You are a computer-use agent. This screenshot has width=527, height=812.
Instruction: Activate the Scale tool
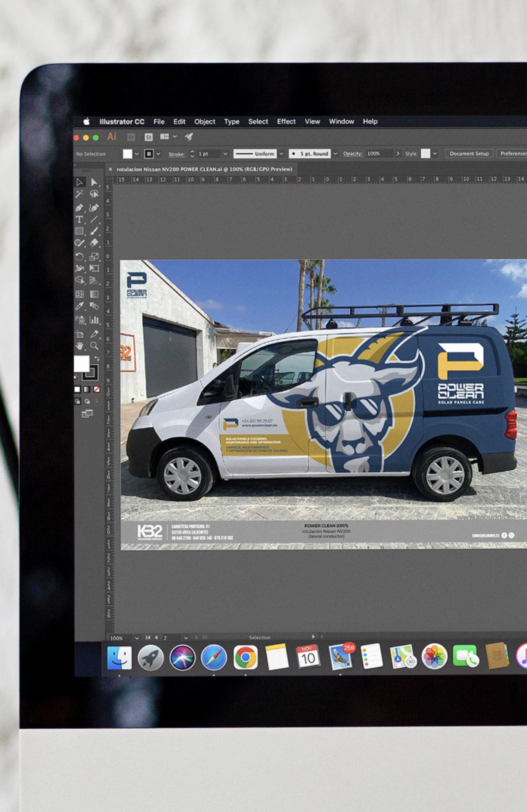coord(94,257)
